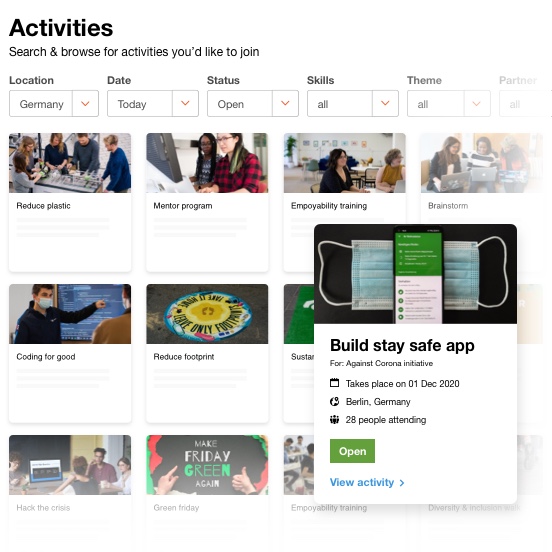Click the green Open button
The width and height of the screenshot is (552, 552).
coord(352,451)
